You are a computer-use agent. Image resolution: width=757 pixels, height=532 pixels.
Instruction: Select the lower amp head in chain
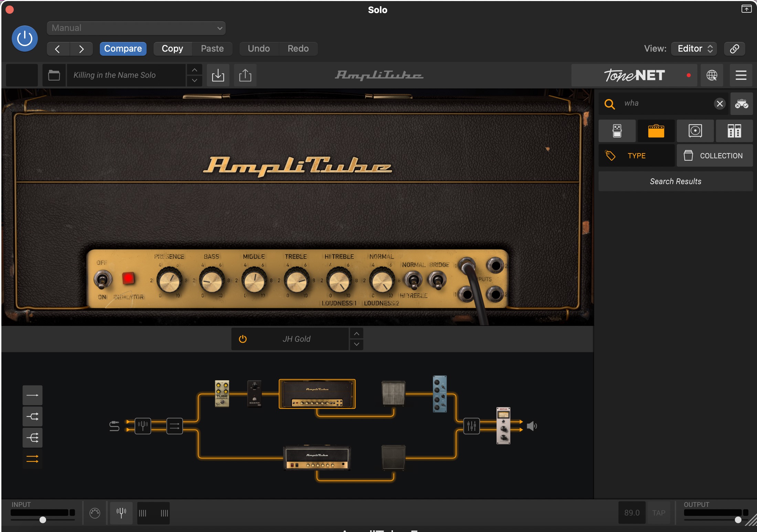317,458
